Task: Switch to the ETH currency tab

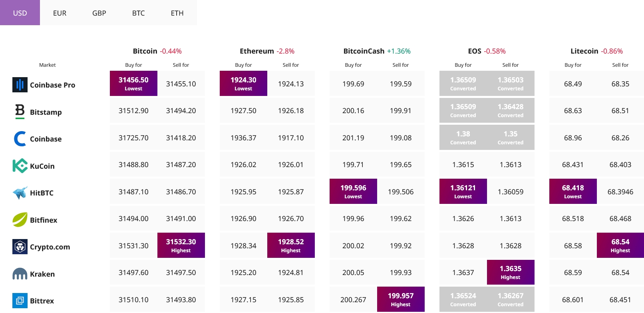Action: click(177, 13)
